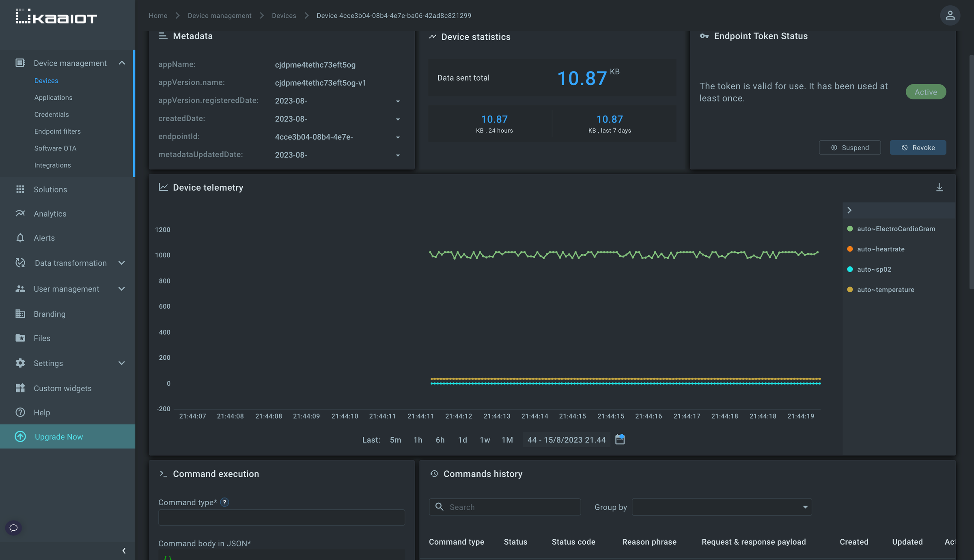Click the search magnifier in Commands history
Viewport: 974px width, 560px height.
click(439, 506)
